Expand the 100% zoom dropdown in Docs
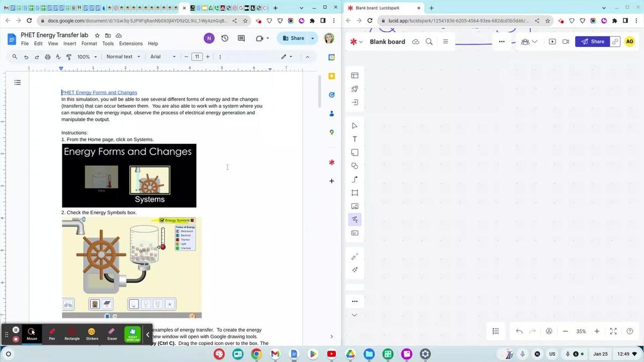Screen dimensions: 644x362 pyautogui.click(x=87, y=57)
